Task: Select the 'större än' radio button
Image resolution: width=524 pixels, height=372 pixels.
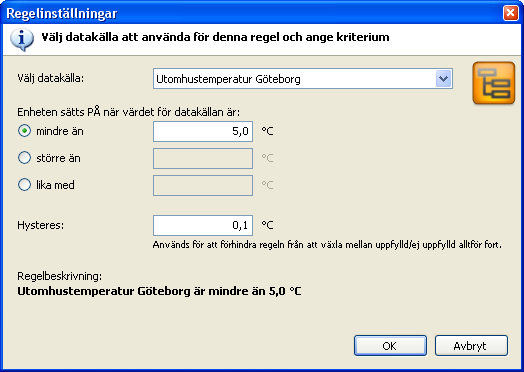Action: (24, 158)
